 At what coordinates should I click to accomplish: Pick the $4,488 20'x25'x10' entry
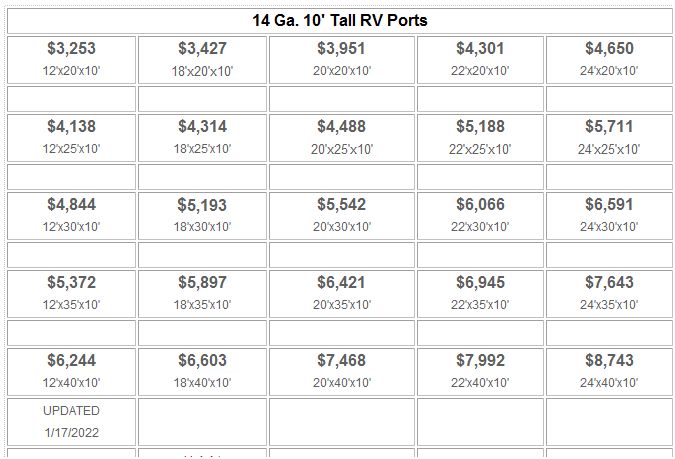coord(342,138)
